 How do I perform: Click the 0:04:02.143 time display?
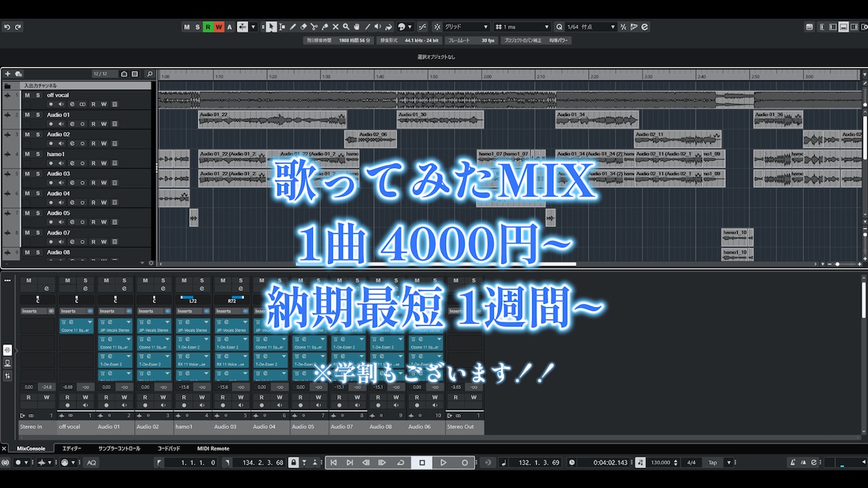(611, 463)
